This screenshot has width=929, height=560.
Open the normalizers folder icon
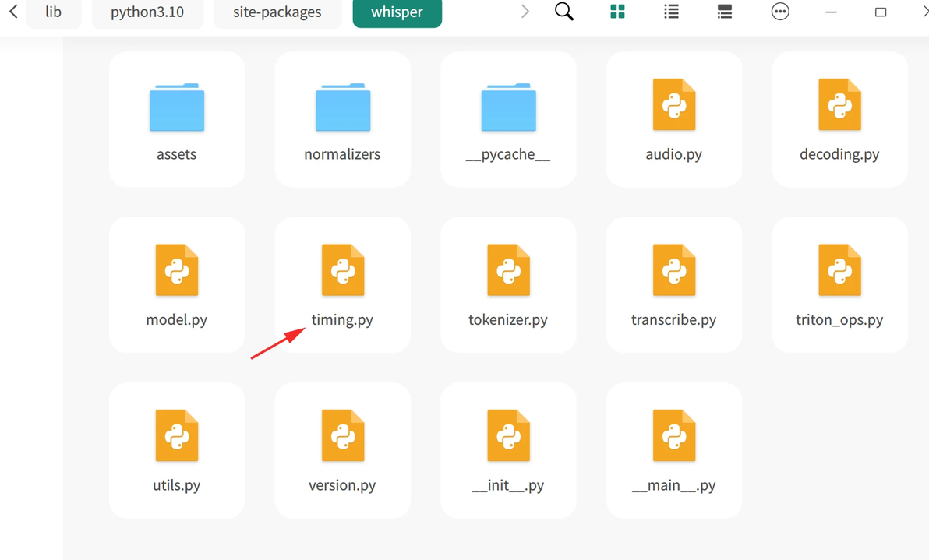tap(342, 107)
